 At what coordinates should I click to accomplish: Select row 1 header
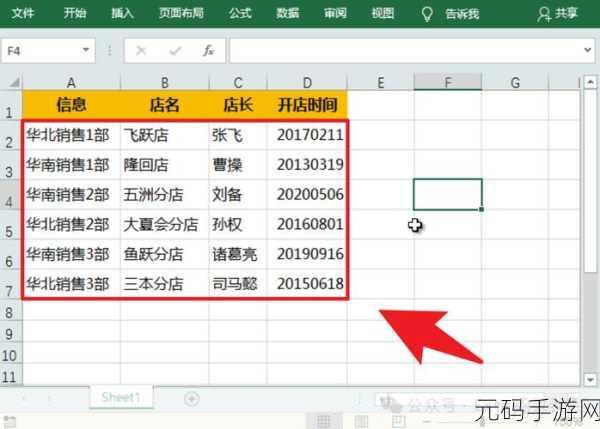tap(11, 105)
